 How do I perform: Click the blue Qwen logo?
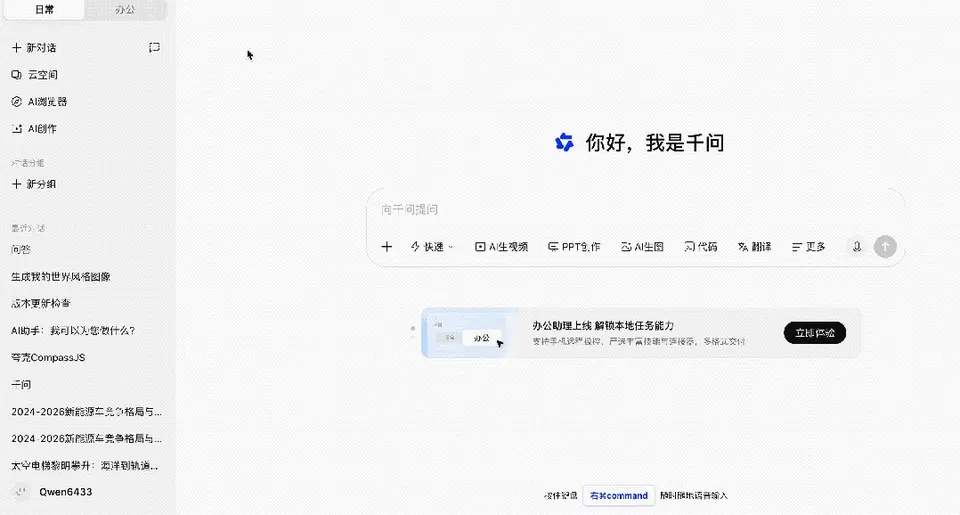[x=564, y=143]
